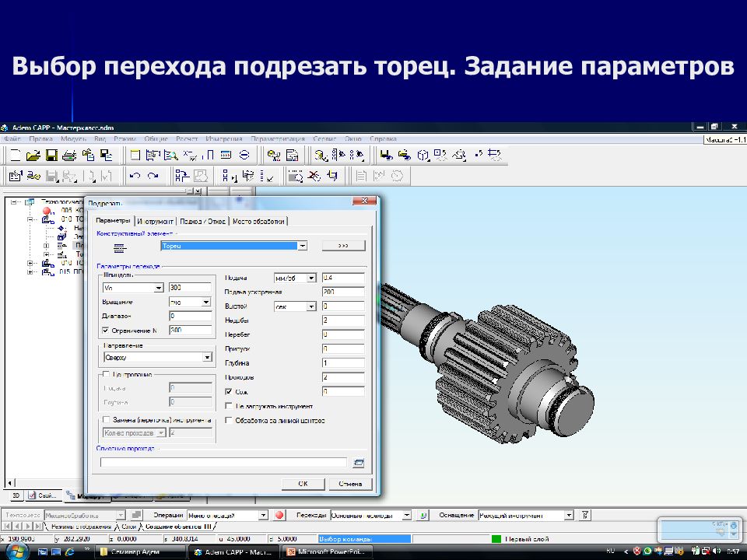Open the 3D tab below the tree panel
This screenshot has width=747, height=560.
tap(16, 495)
